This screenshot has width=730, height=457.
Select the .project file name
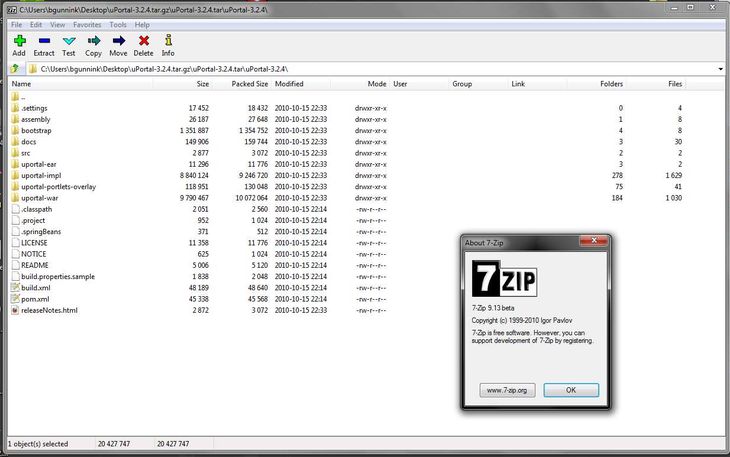click(33, 220)
